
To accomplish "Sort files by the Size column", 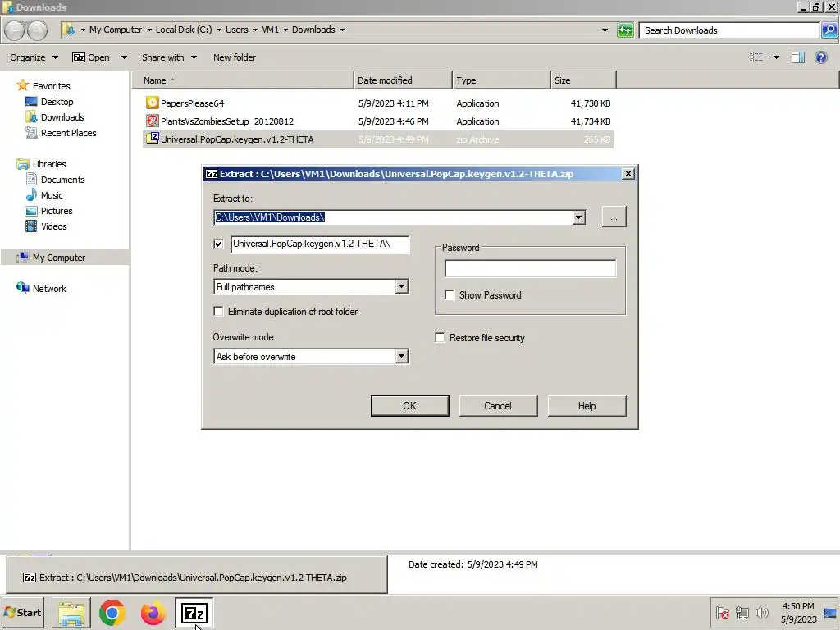I will coord(583,80).
